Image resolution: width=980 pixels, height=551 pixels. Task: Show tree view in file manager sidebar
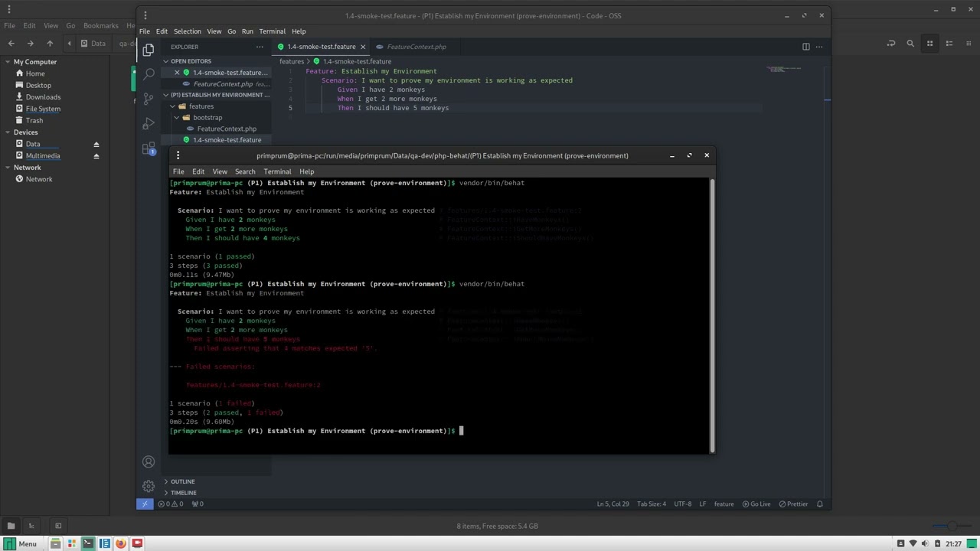[x=31, y=526]
